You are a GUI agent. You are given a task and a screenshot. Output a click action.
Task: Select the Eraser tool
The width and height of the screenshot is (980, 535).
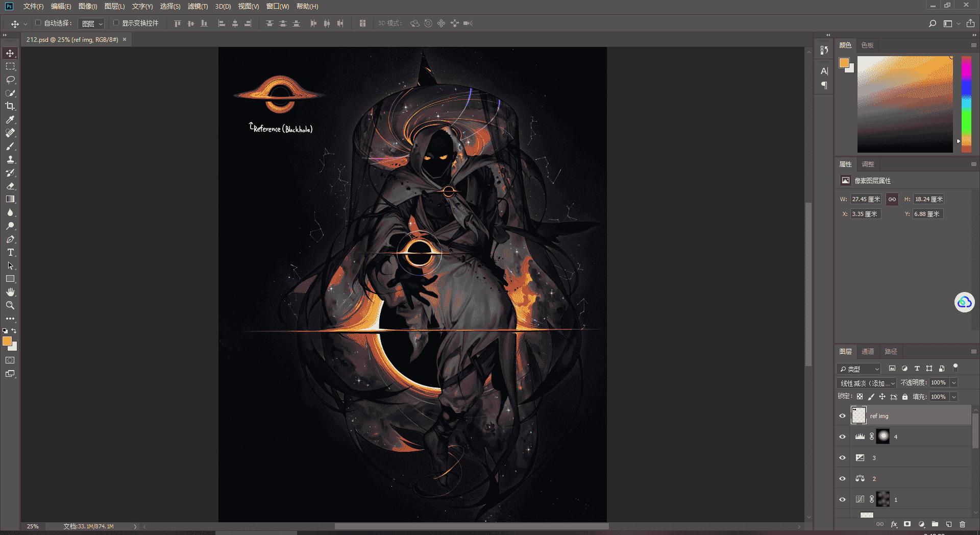(10, 186)
